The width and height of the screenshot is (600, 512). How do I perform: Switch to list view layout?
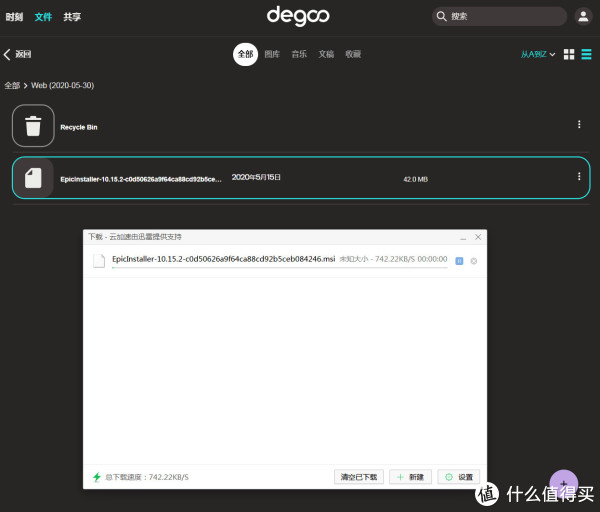[x=586, y=54]
